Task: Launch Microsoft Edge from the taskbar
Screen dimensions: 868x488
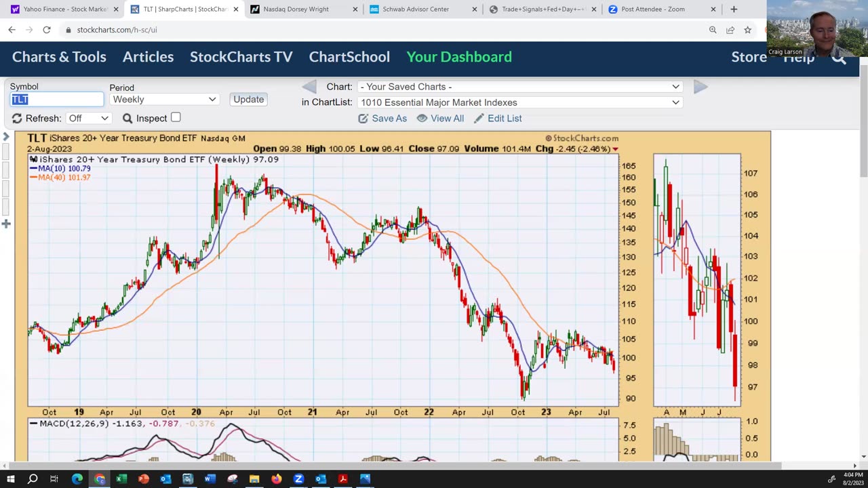Action: (77, 479)
